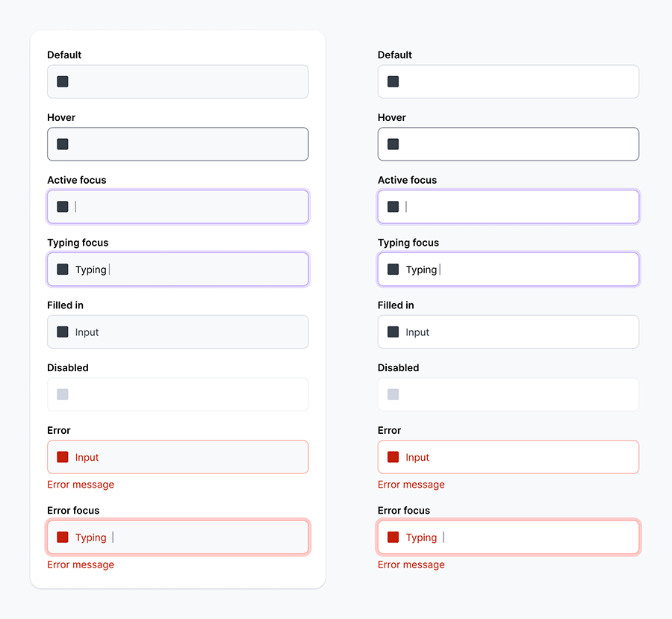The image size is (672, 619).
Task: Click the dark icon in the gray-filled Active focus field
Action: (63, 207)
